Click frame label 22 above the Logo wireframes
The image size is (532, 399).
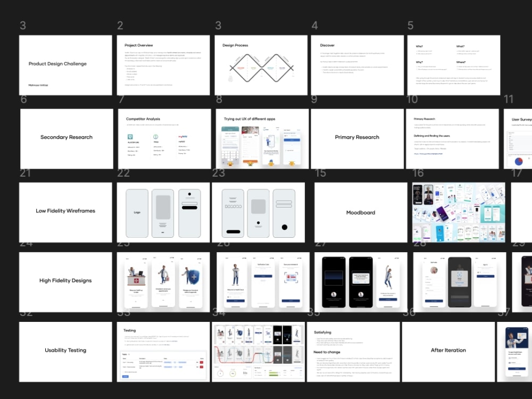pyautogui.click(x=123, y=173)
